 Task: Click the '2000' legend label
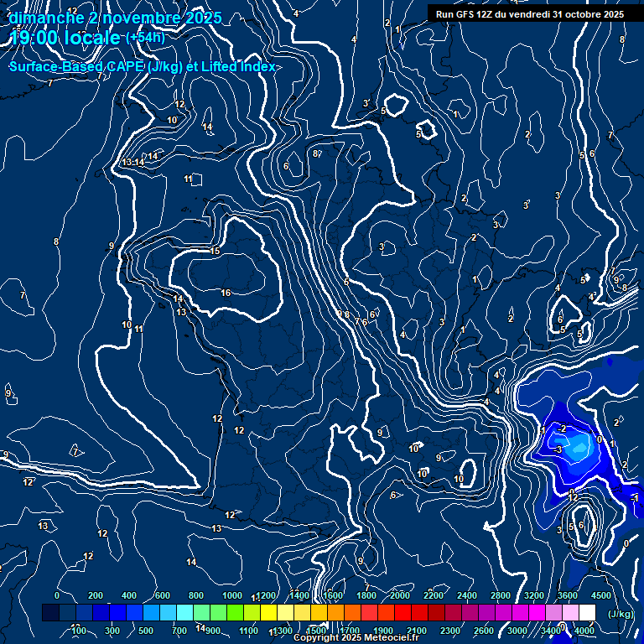click(400, 595)
